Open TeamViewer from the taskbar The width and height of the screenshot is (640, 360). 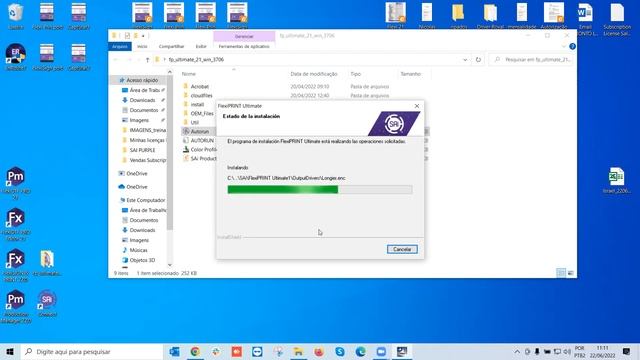pyautogui.click(x=257, y=351)
